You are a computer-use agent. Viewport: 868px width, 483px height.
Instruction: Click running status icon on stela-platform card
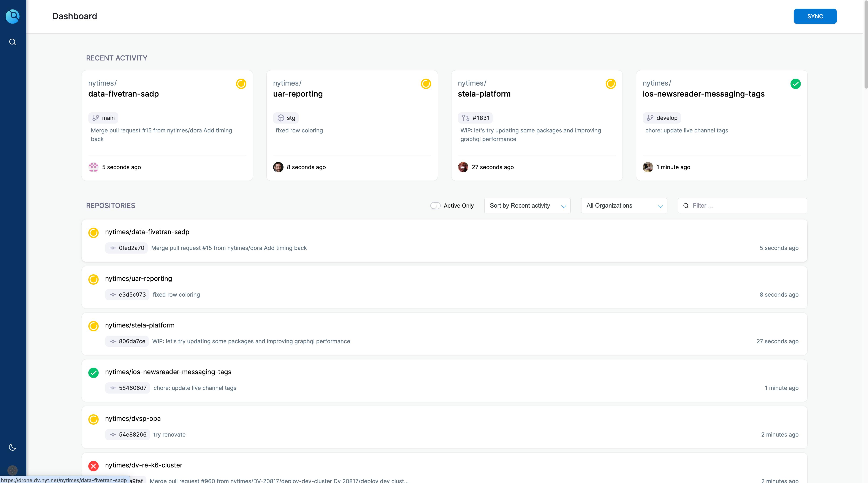click(611, 84)
